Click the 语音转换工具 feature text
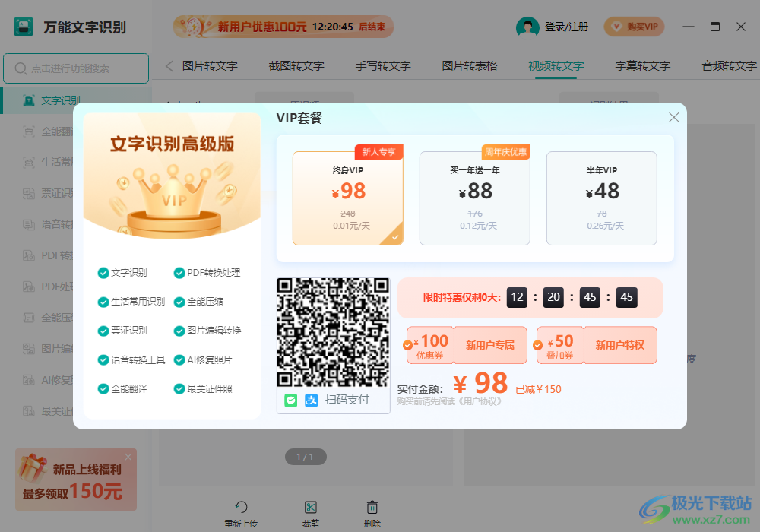Viewport: 760px width, 532px height. coord(138,360)
